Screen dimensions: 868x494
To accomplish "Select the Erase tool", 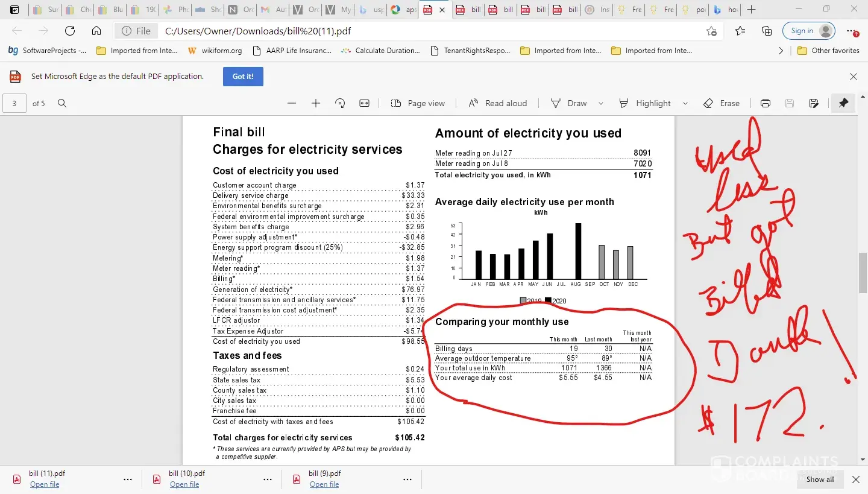I will pyautogui.click(x=722, y=103).
